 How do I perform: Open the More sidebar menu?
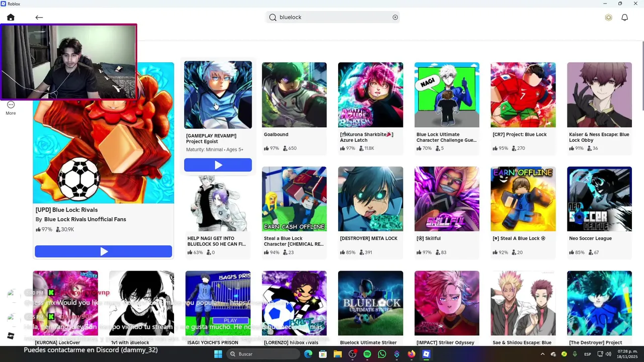click(11, 108)
